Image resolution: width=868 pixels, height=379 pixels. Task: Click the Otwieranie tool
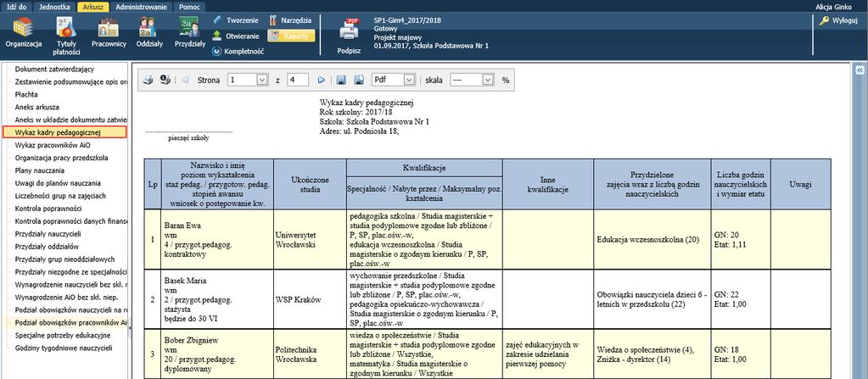[x=237, y=36]
